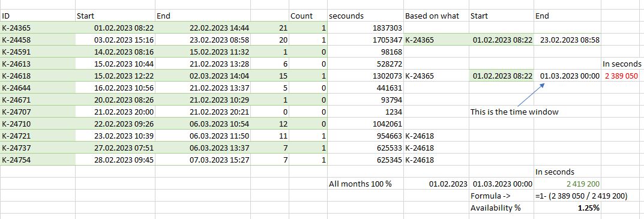The width and height of the screenshot is (644, 219).
Task: Click start cell 03.02.2023 15:16
Action: coord(115,40)
